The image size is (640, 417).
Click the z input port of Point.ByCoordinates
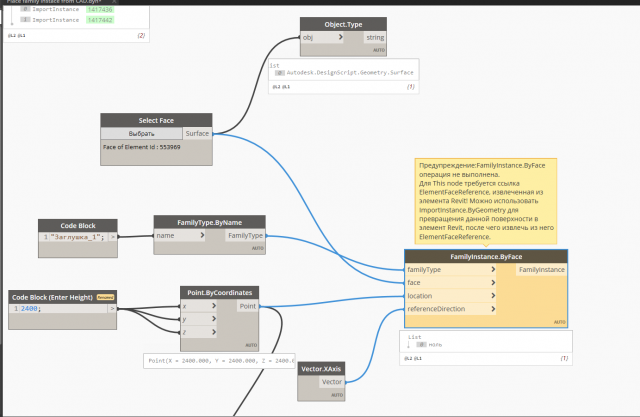(199, 332)
